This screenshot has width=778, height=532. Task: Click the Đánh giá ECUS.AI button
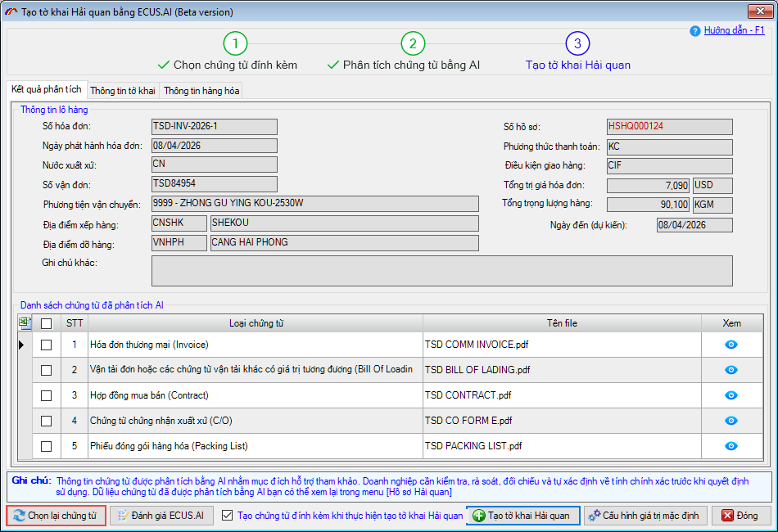[x=162, y=516]
